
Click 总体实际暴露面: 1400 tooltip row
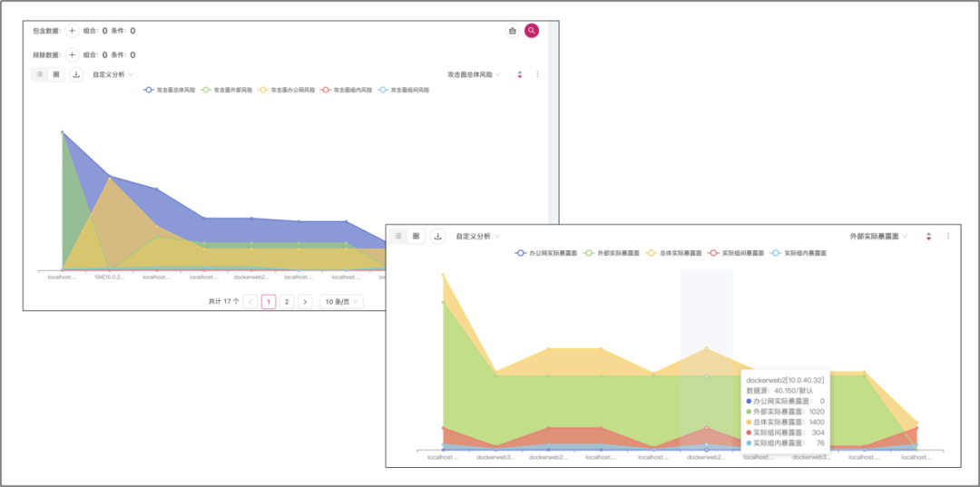click(x=786, y=422)
